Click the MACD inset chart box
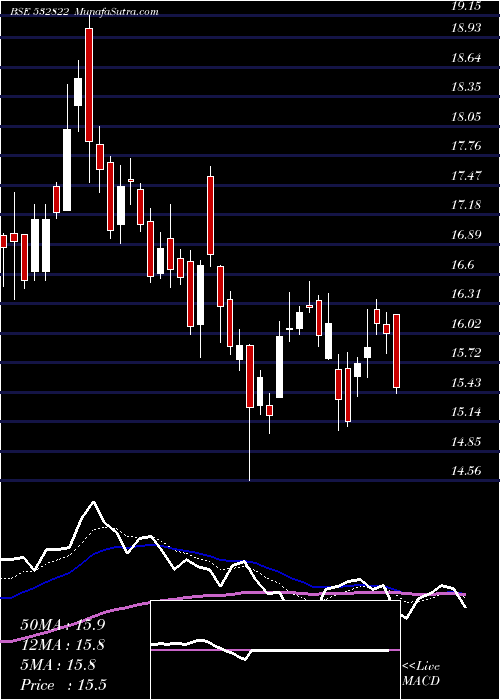The width and height of the screenshot is (500, 700). pos(275,650)
